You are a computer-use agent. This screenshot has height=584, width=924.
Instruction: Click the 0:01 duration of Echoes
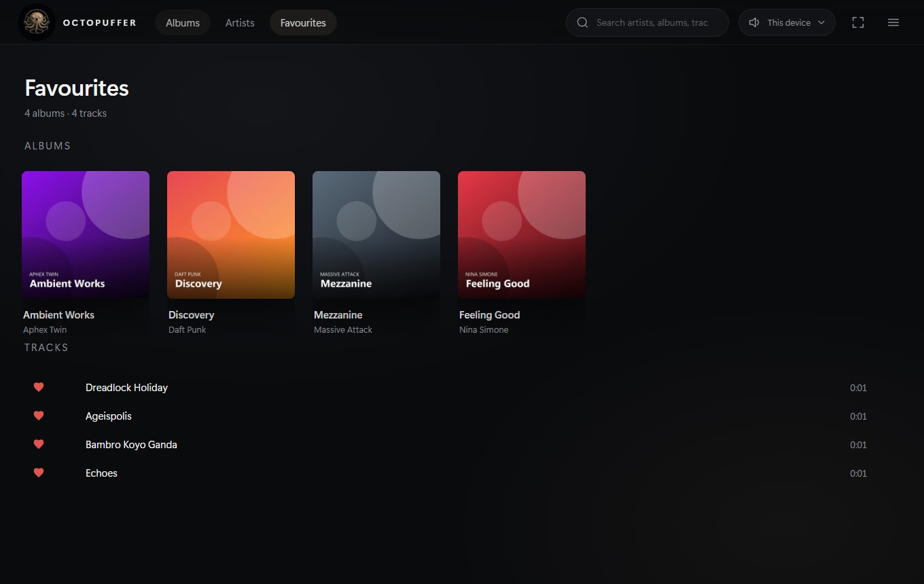tap(858, 473)
